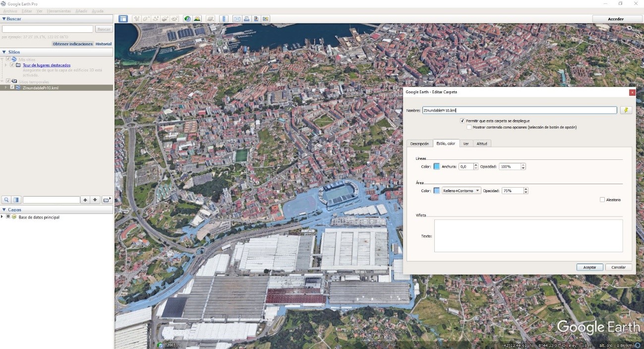Click the Buscar search input field
This screenshot has height=349, width=644.
(x=48, y=29)
